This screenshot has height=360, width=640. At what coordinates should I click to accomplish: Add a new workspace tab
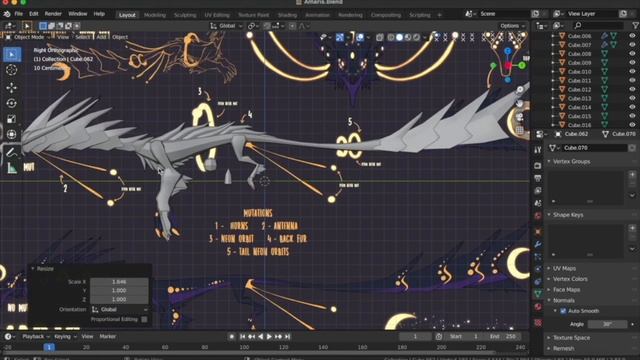(440, 15)
